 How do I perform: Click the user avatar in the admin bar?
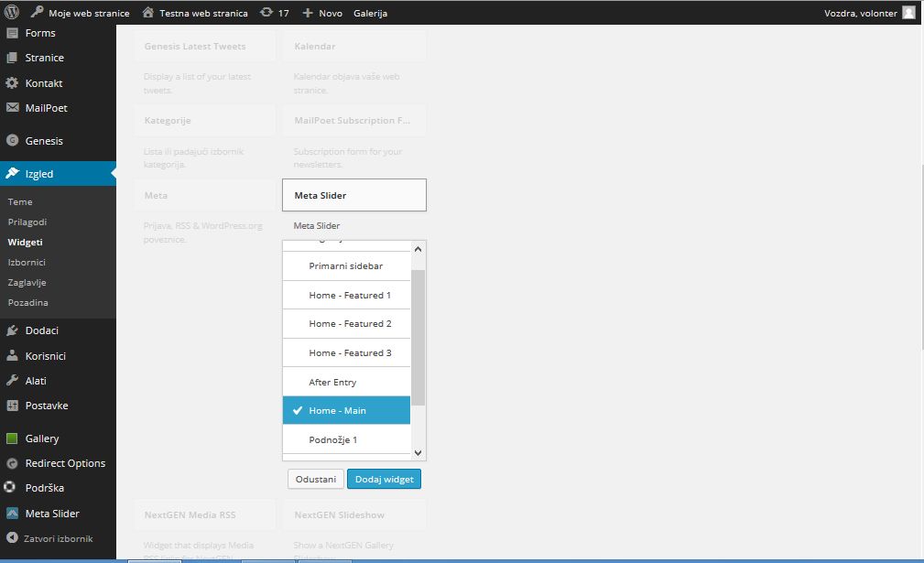point(908,13)
